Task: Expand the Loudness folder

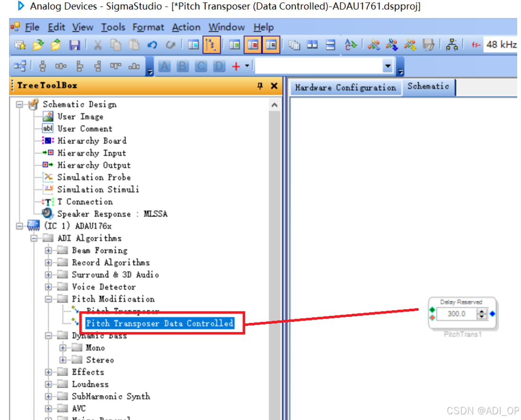Action: (x=48, y=384)
